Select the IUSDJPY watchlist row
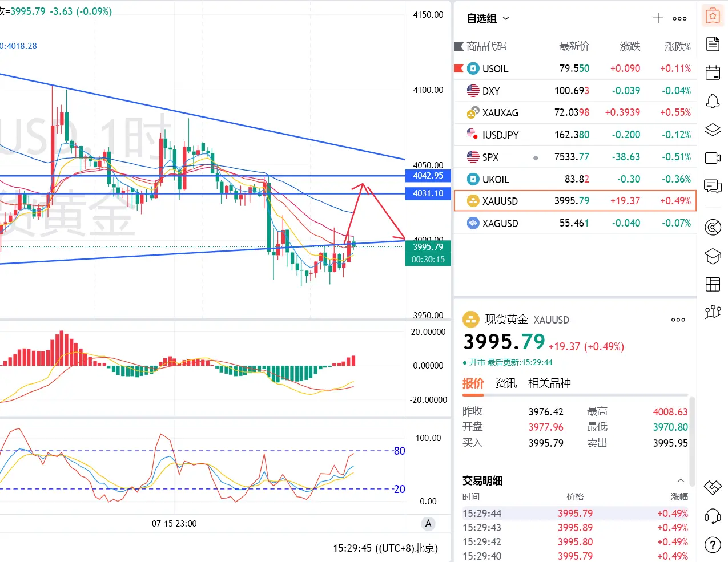728x562 pixels. click(x=575, y=135)
